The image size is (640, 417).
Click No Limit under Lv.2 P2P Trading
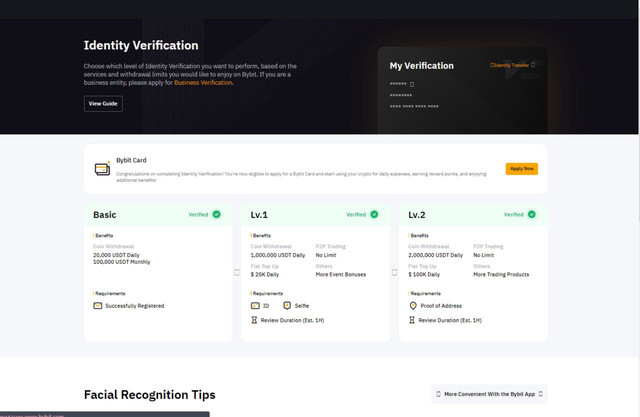tap(484, 255)
